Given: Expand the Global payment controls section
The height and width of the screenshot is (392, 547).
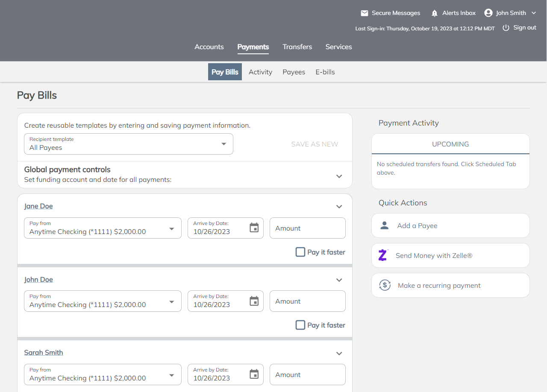Looking at the screenshot, I should tap(339, 176).
